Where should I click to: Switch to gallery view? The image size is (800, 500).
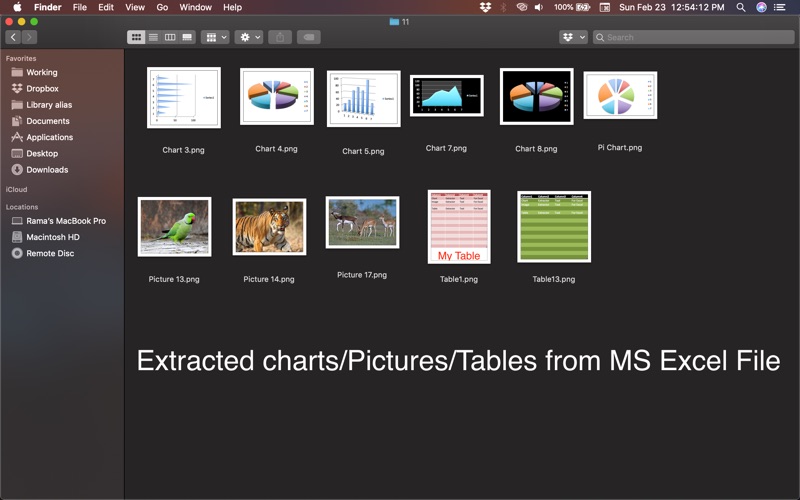click(x=187, y=37)
